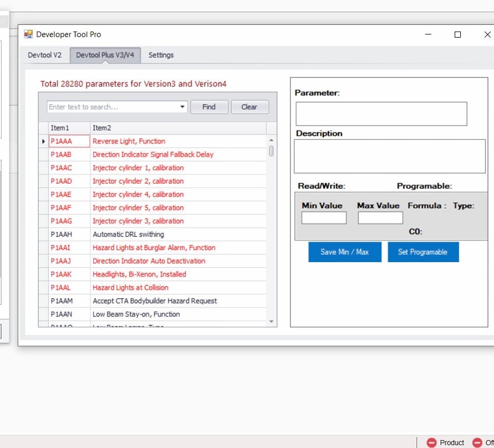Select the P1AAF cell
This screenshot has height=448, width=494.
69,207
